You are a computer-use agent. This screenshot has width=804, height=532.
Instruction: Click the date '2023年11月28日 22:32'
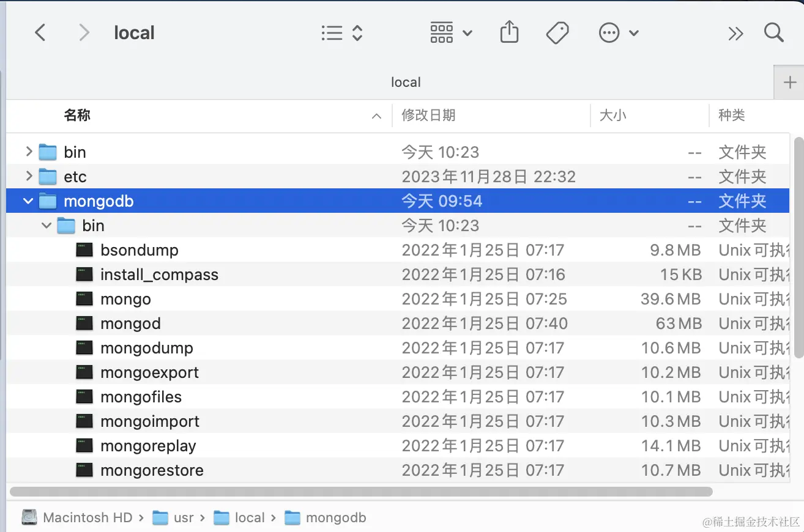coord(488,177)
